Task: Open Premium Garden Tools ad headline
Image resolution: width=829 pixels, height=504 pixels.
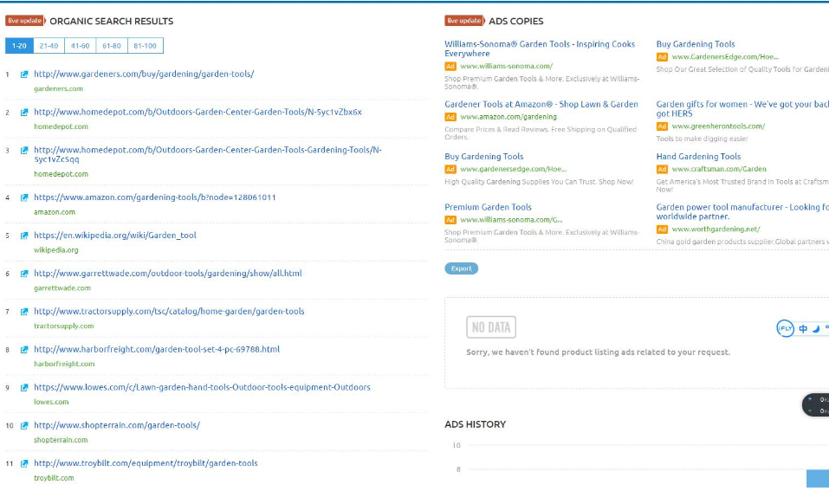Action: click(x=488, y=207)
